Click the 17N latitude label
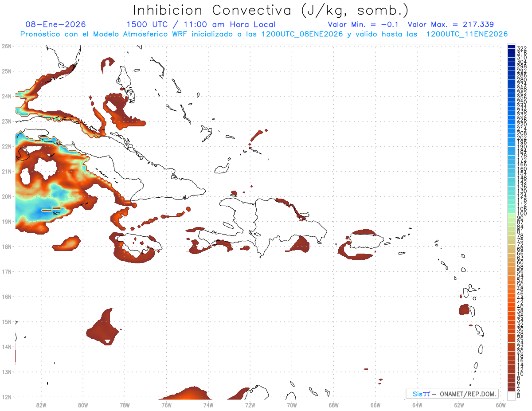 7,271
